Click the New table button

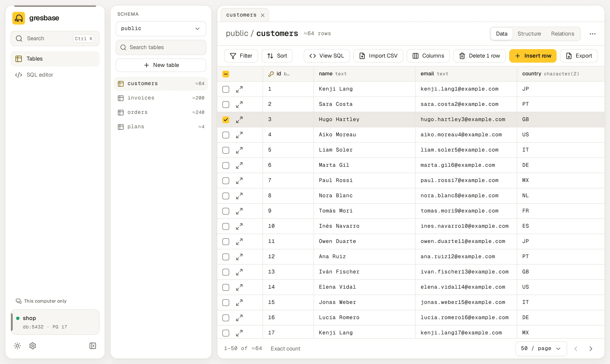pyautogui.click(x=161, y=65)
